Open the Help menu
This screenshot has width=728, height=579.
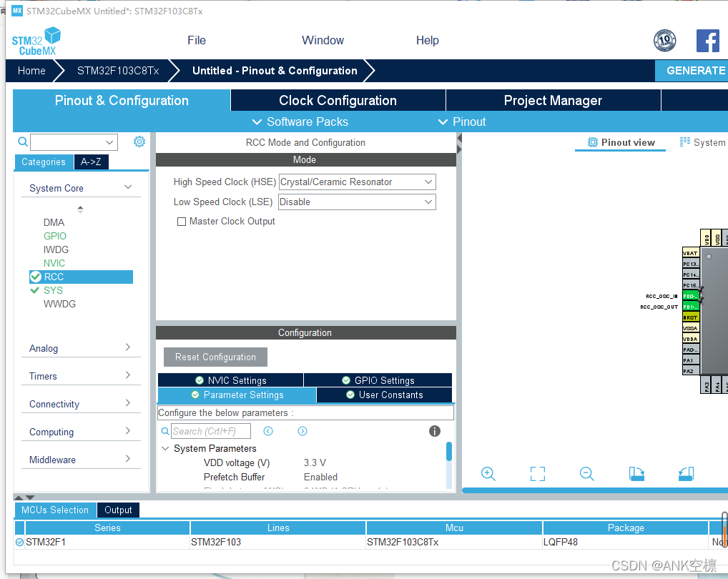(x=427, y=40)
